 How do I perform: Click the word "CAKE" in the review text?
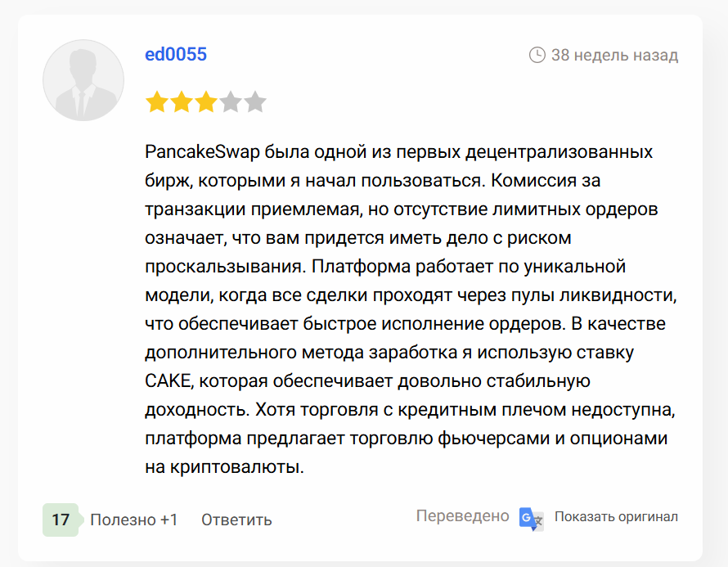168,381
